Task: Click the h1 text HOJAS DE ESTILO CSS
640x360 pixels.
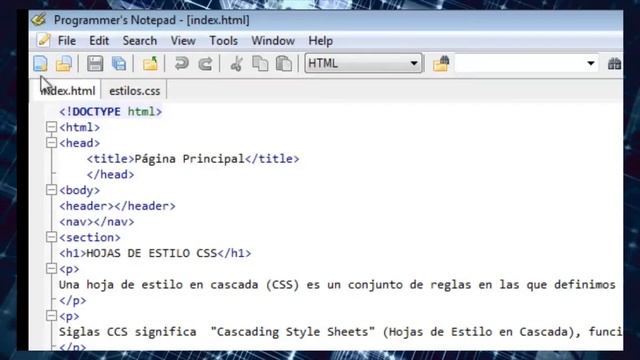Action: (151, 253)
